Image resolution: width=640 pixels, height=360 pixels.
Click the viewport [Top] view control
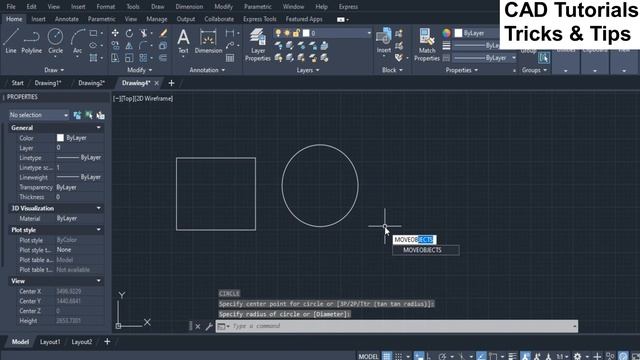pyautogui.click(x=127, y=99)
